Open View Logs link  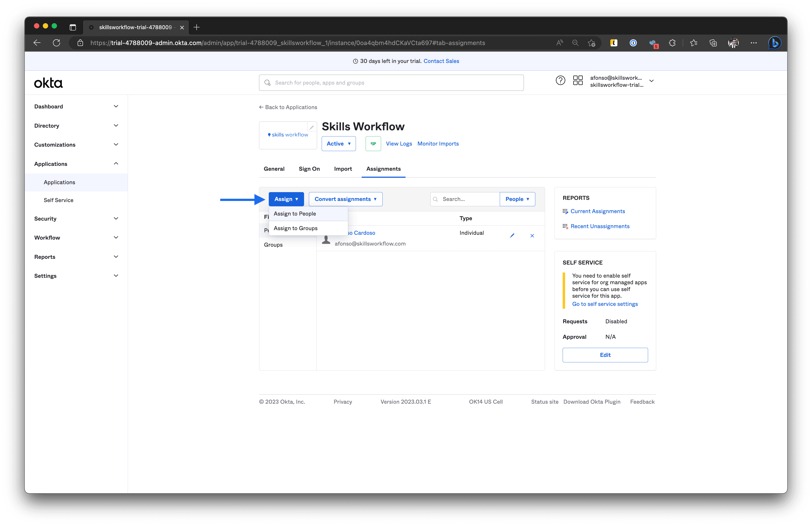(x=399, y=144)
